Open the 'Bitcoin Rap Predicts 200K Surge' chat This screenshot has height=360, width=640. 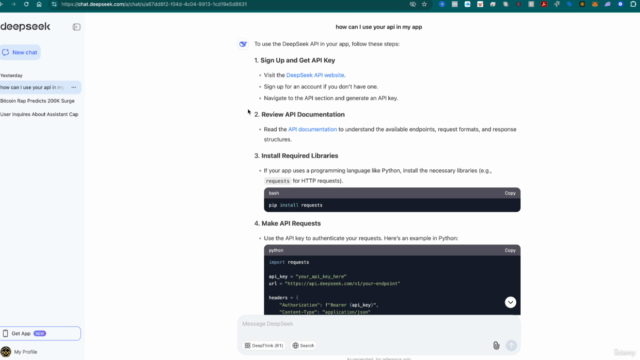37,101
